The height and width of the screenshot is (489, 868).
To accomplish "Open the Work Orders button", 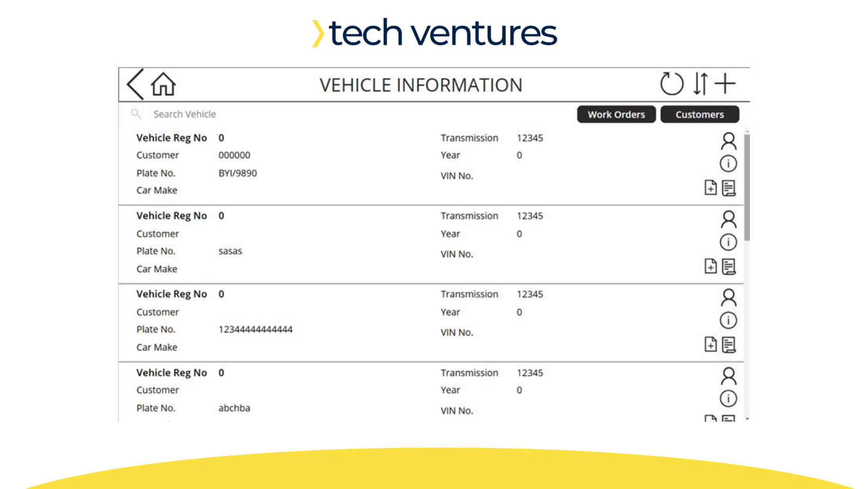I will coord(616,114).
